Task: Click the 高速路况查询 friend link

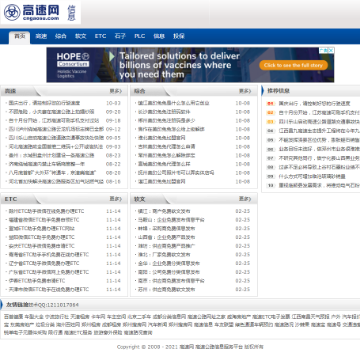Action: click(x=138, y=332)
